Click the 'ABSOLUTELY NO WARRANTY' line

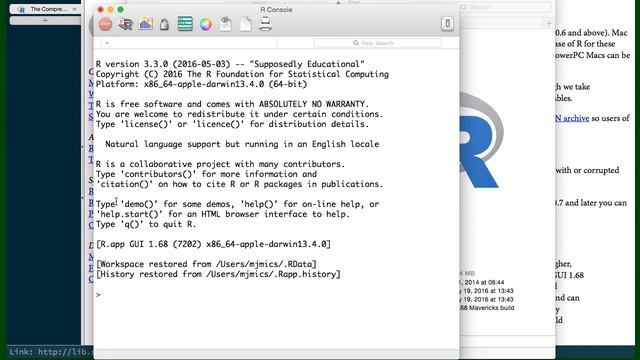click(x=232, y=104)
